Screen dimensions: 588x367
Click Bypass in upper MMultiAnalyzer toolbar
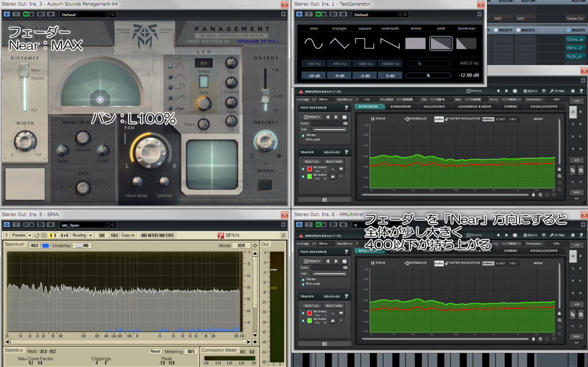point(530,91)
